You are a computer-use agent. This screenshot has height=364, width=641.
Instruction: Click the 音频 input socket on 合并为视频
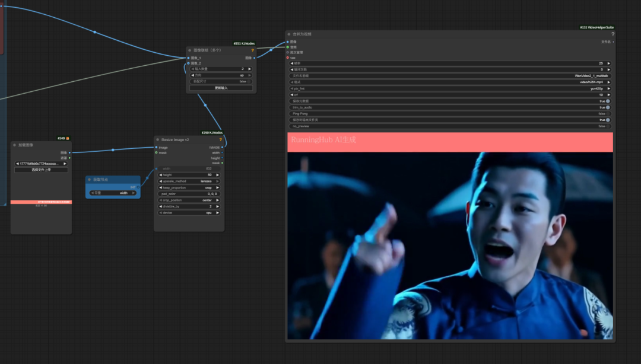pyautogui.click(x=288, y=47)
